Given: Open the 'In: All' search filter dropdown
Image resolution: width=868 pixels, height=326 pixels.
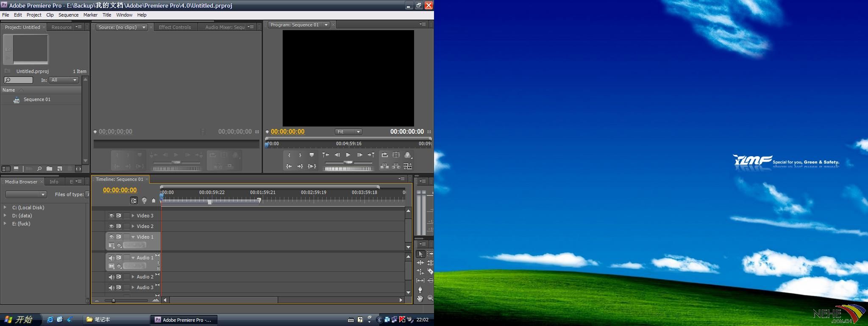Looking at the screenshot, I should tap(64, 80).
